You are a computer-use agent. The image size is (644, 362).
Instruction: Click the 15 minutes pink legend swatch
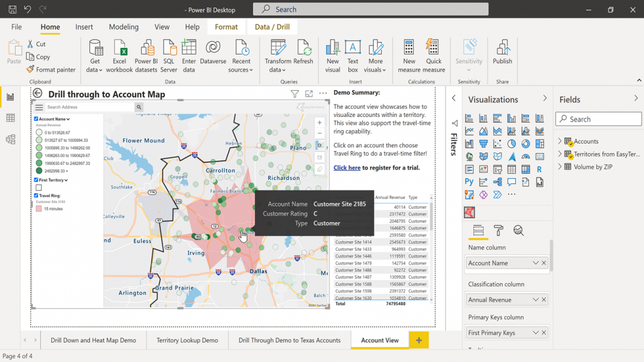[x=39, y=209]
